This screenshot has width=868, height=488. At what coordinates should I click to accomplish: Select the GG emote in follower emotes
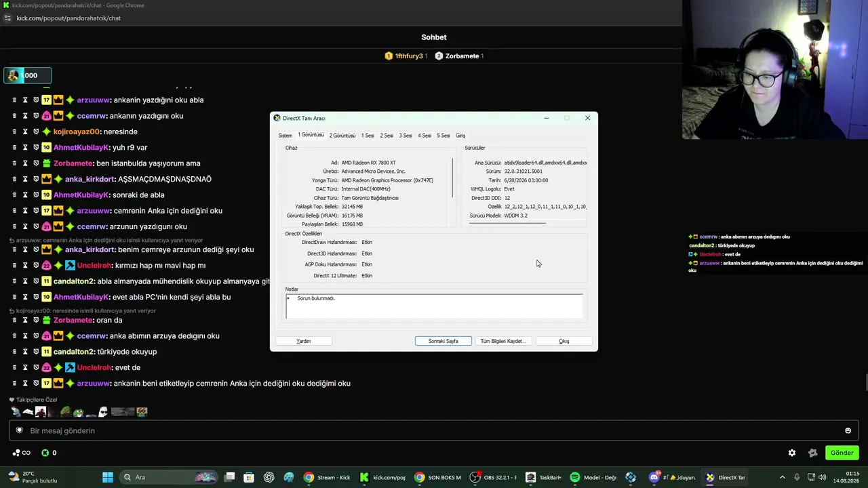click(142, 411)
